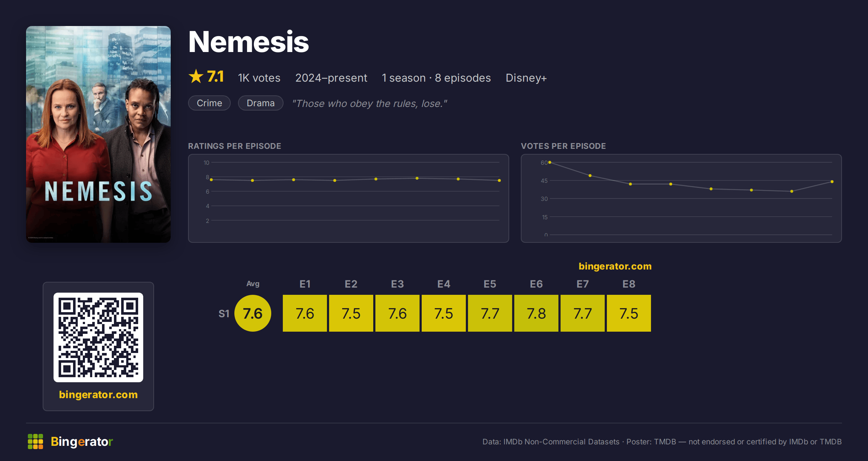
Task: Click the Nemesis show title
Action: pyautogui.click(x=249, y=42)
